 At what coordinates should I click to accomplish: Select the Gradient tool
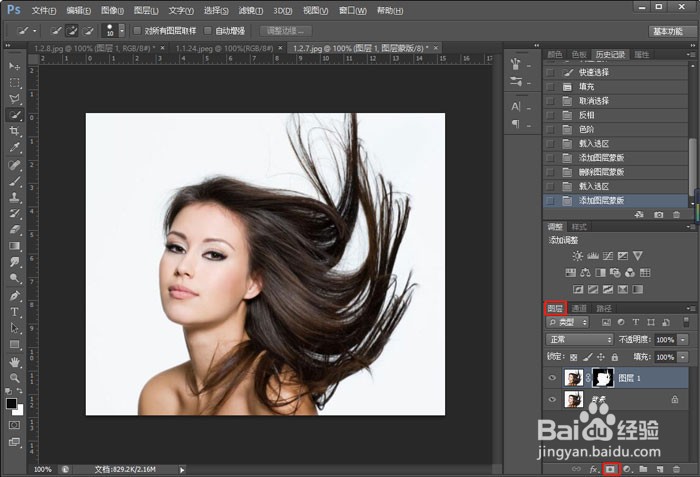click(x=14, y=246)
